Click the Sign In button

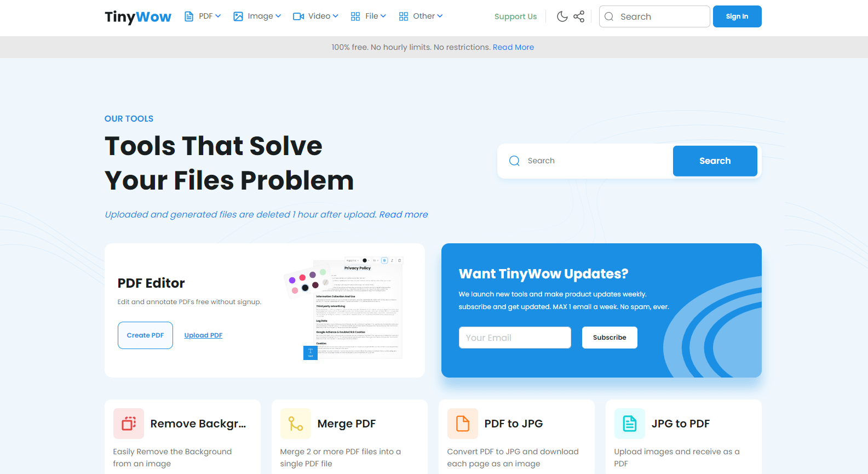click(737, 16)
